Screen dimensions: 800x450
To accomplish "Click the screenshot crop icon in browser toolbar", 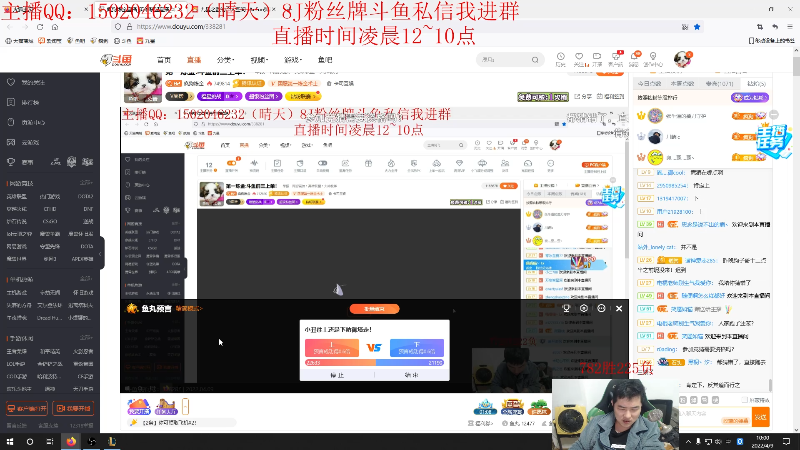I will pyautogui.click(x=760, y=27).
